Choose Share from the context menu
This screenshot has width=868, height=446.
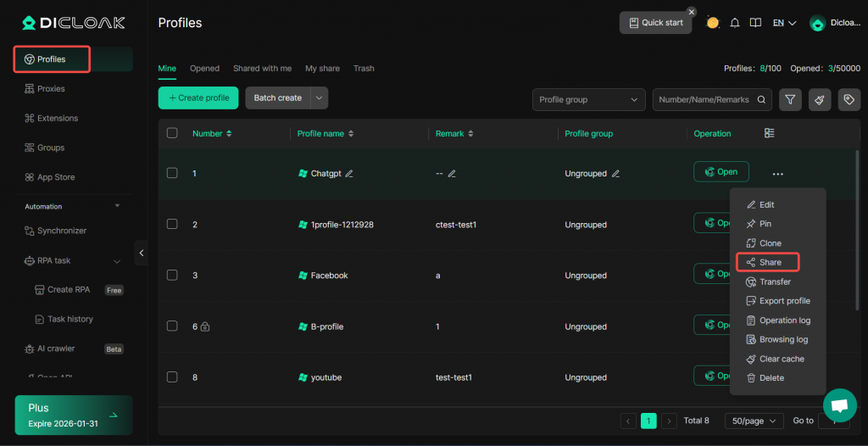pyautogui.click(x=768, y=262)
